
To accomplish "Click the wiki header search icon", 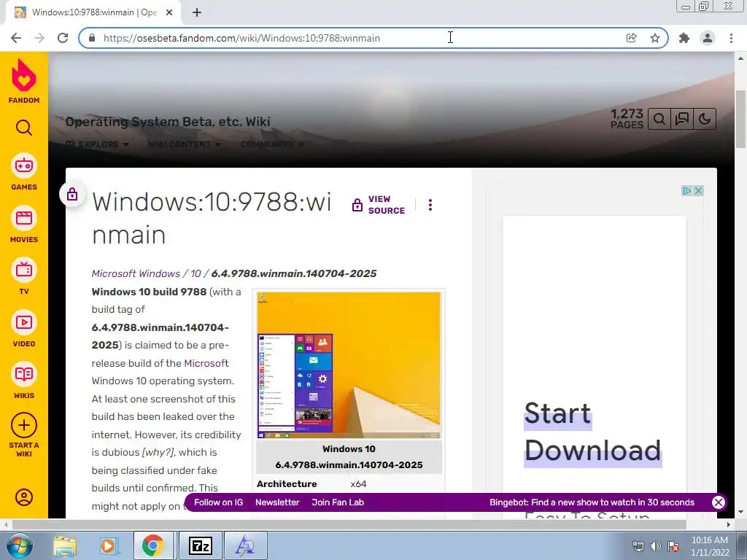I will (x=659, y=119).
